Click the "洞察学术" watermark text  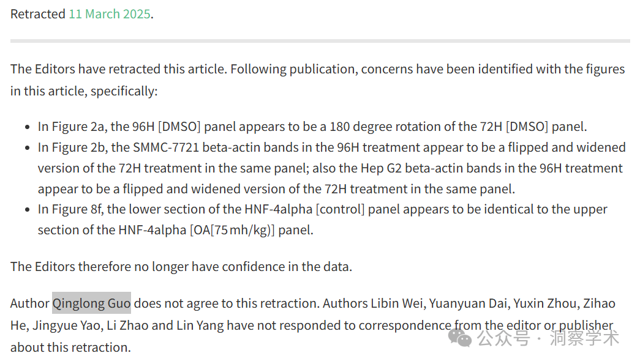[584, 338]
